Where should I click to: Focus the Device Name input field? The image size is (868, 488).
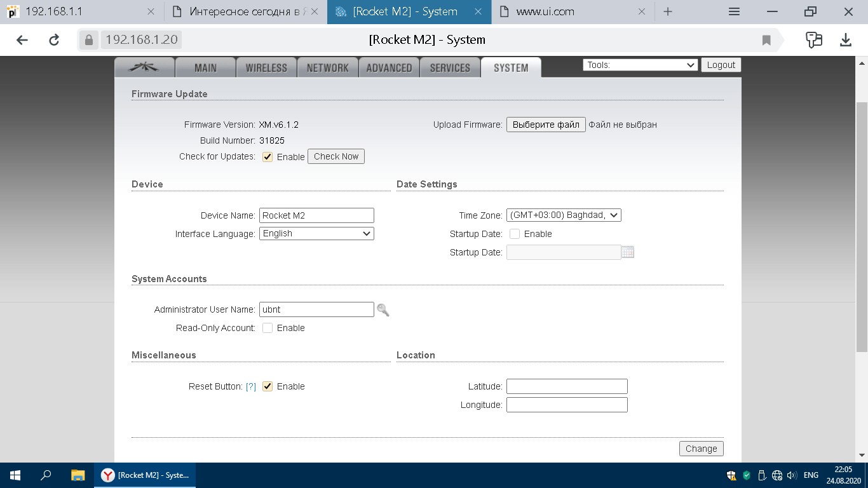pos(316,215)
